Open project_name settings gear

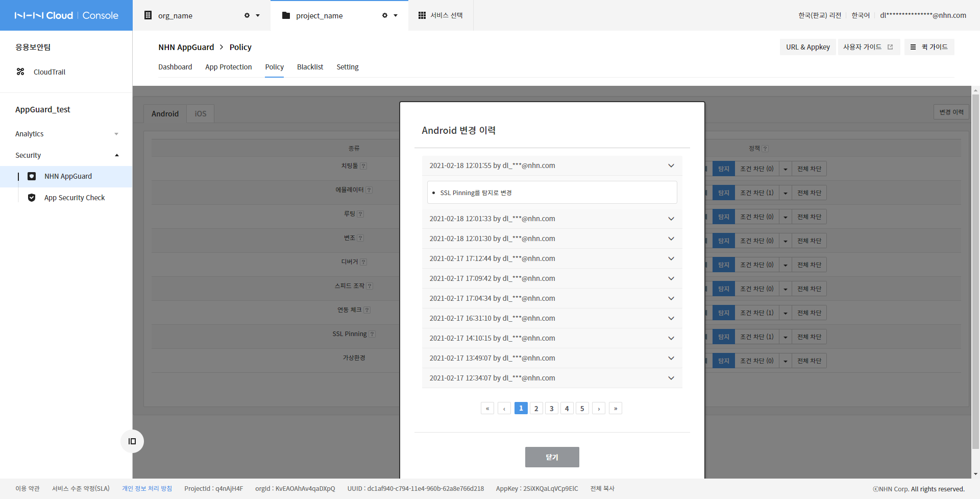point(385,15)
